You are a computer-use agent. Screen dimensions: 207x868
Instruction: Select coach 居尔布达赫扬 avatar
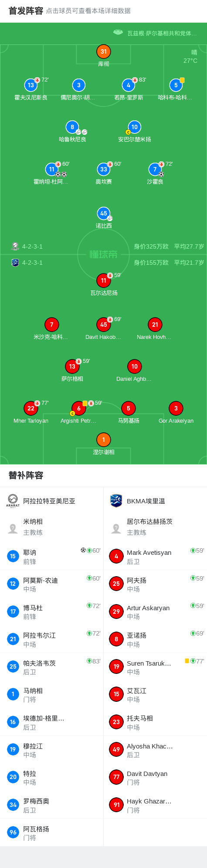116,529
